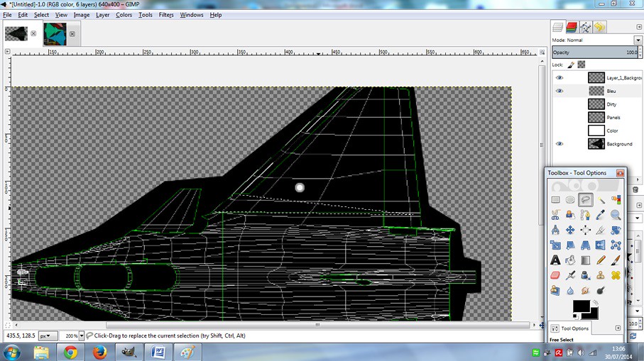644x361 pixels.
Task: Select the Smudge tool
Action: click(585, 291)
